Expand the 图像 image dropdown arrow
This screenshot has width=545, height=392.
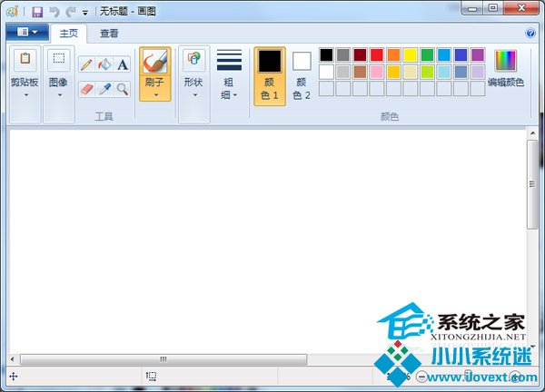(x=60, y=94)
